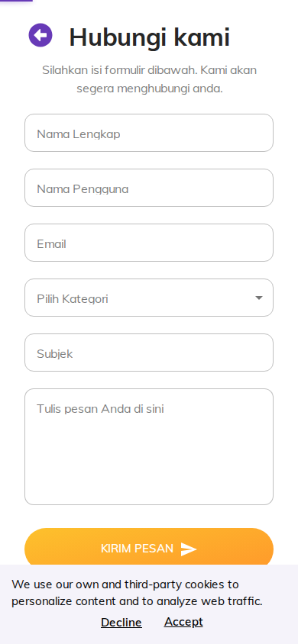The width and height of the screenshot is (298, 644).
Task: Expand the Pilih Kategori dropdown arrow
Action: (258, 298)
